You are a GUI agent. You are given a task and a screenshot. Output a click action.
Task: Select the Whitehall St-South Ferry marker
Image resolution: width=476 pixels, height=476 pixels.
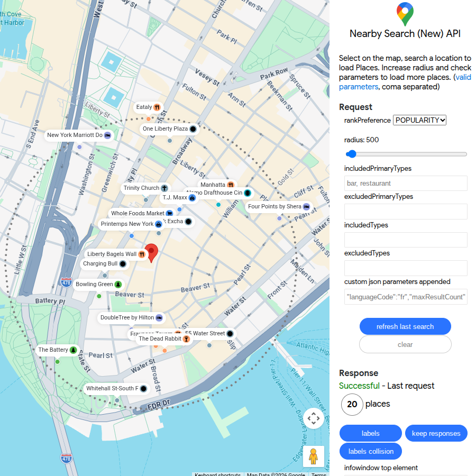(x=116, y=389)
